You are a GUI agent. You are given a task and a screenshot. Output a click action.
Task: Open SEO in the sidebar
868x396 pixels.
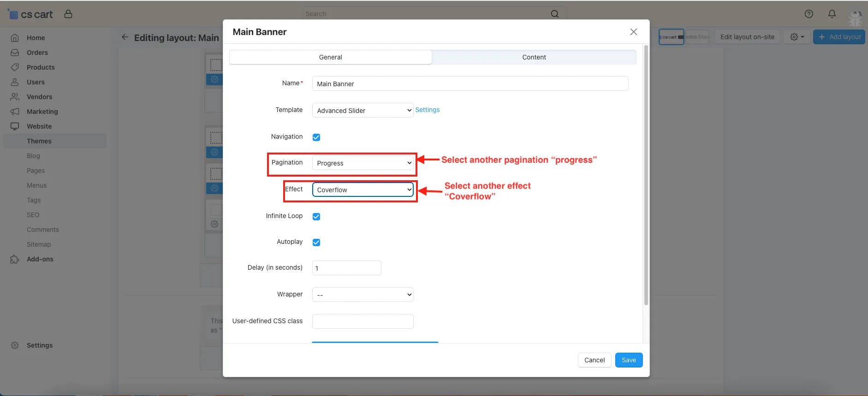[33, 215]
